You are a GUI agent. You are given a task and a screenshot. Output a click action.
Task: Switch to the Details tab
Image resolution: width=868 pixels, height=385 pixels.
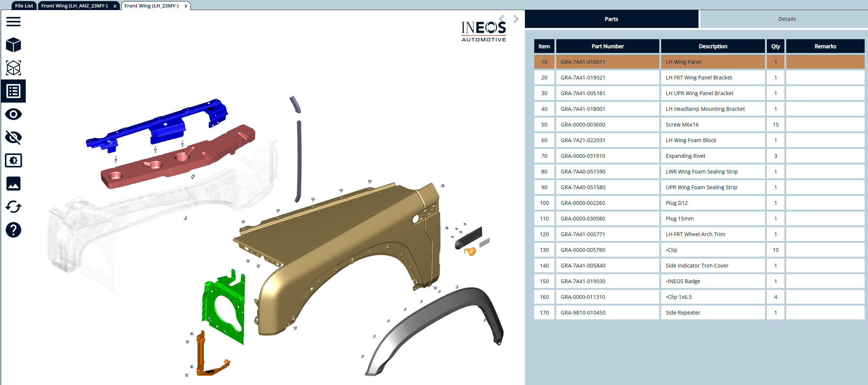(x=787, y=19)
